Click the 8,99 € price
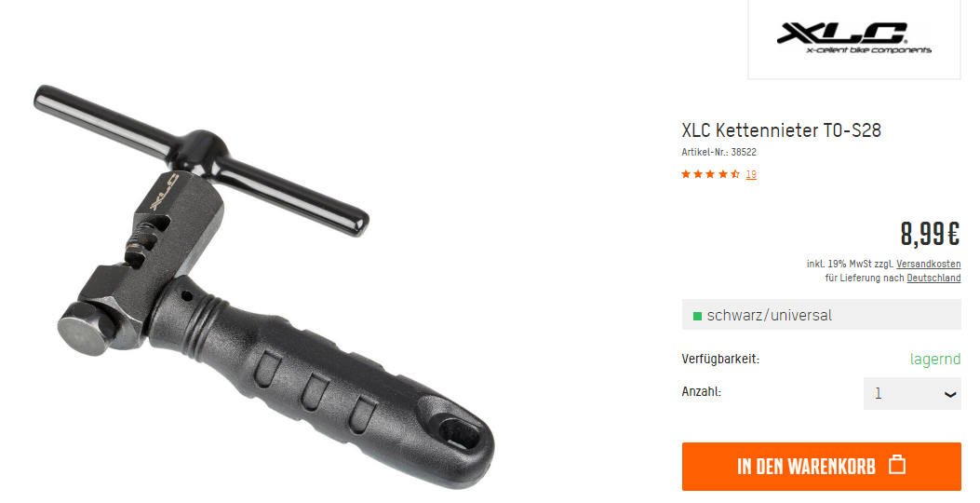Image resolution: width=980 pixels, height=503 pixels. coord(930,234)
